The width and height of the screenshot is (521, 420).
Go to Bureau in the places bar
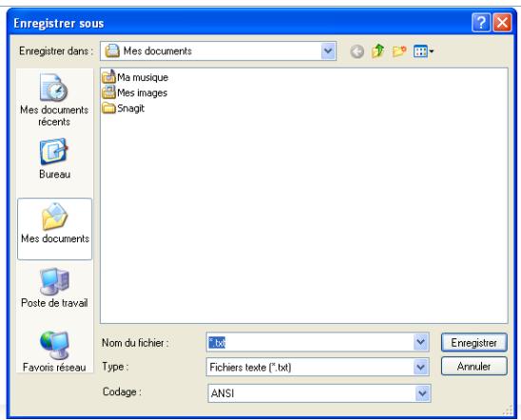coord(54,159)
